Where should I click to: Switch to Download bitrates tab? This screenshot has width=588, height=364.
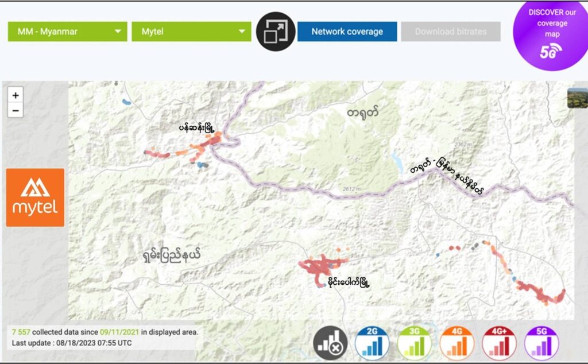pos(450,32)
